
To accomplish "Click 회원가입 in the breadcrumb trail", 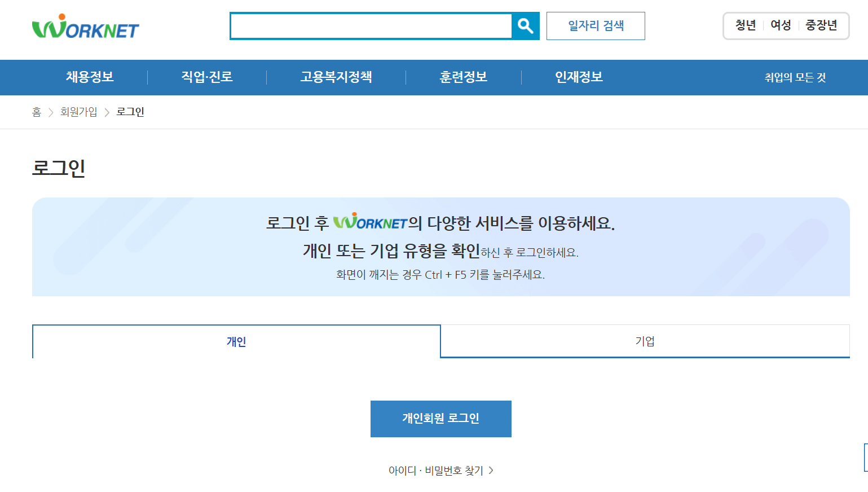I will 79,112.
